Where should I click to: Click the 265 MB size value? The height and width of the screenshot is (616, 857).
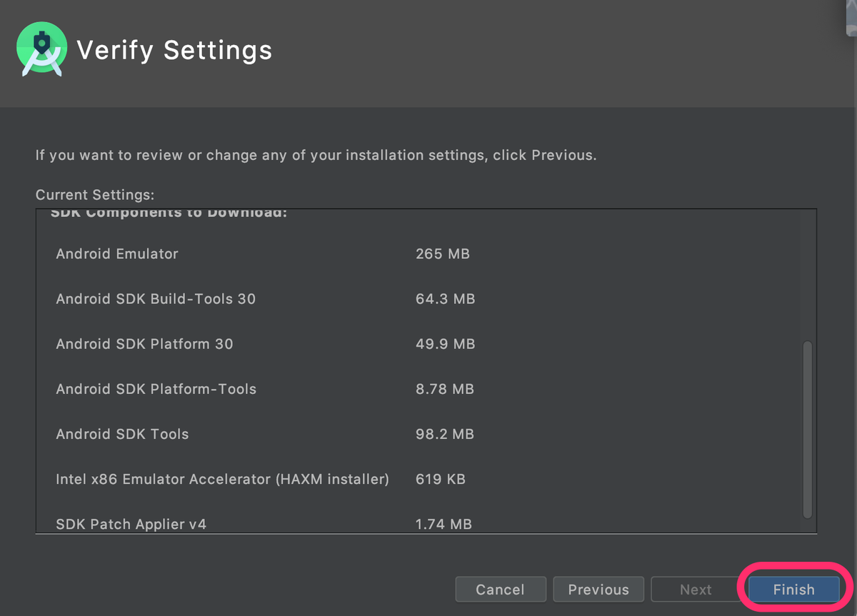[442, 253]
